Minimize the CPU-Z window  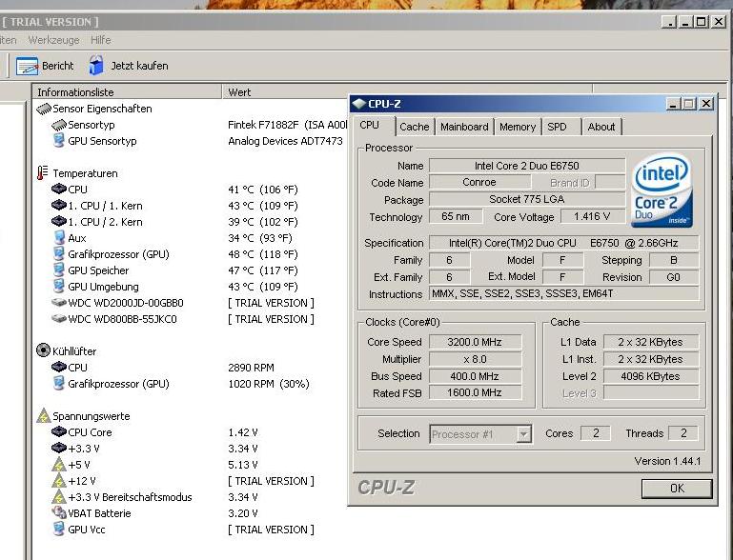[x=673, y=104]
